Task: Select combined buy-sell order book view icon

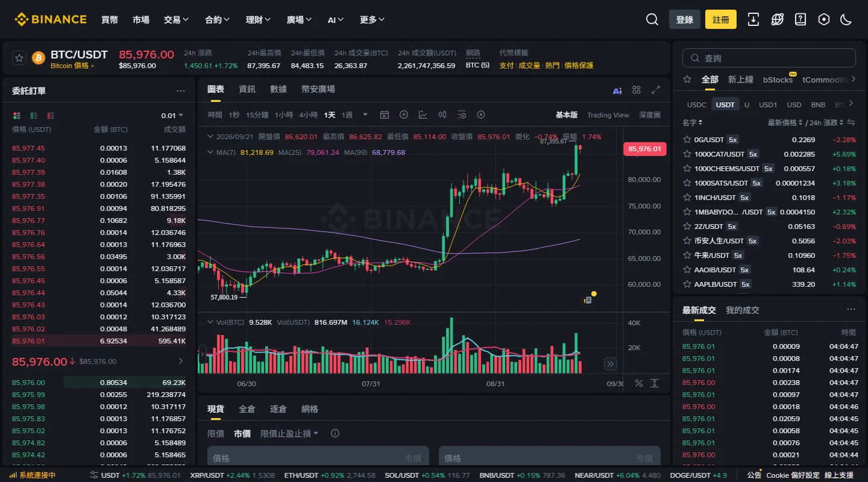Action: (17, 115)
